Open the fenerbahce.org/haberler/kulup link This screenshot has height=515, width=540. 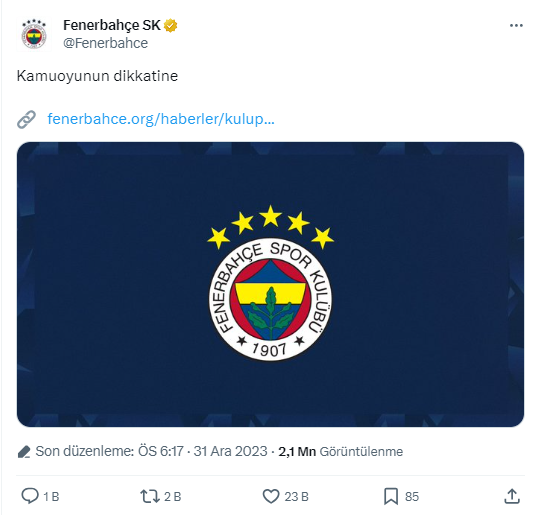point(161,119)
